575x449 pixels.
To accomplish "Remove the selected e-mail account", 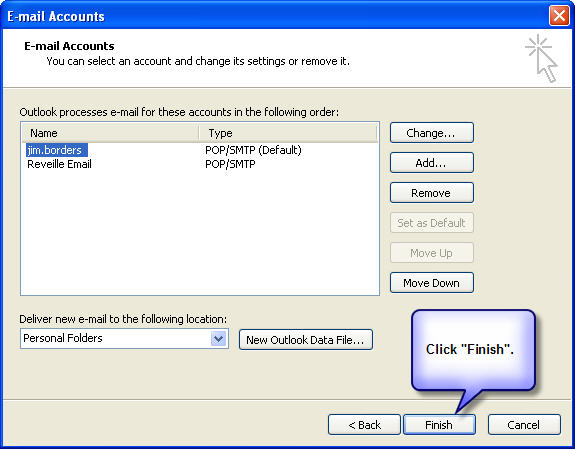I will (432, 193).
